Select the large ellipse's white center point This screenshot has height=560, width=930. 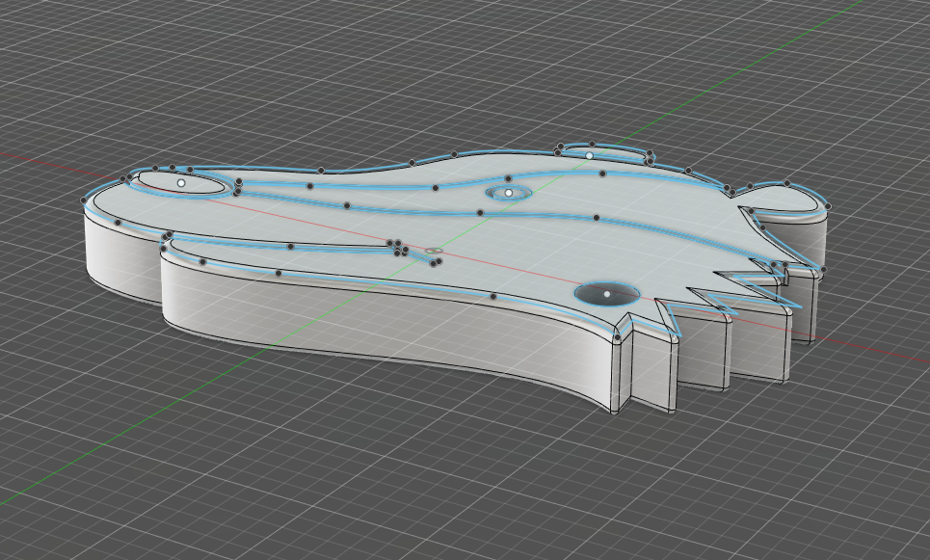181,183
